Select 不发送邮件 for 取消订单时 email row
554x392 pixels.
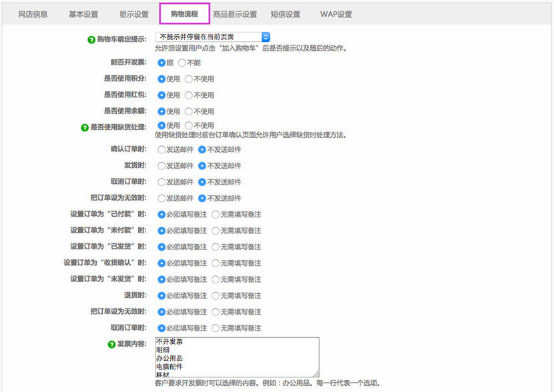tap(202, 182)
